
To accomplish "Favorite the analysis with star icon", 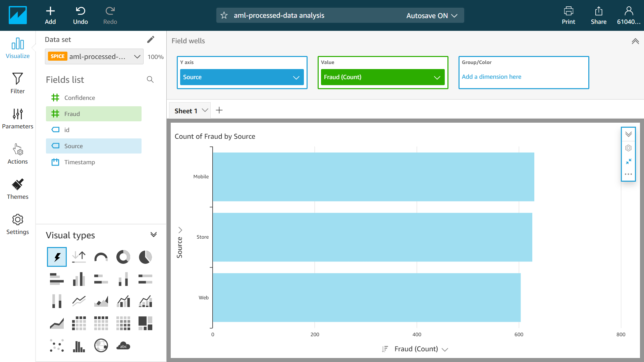I will tap(224, 15).
